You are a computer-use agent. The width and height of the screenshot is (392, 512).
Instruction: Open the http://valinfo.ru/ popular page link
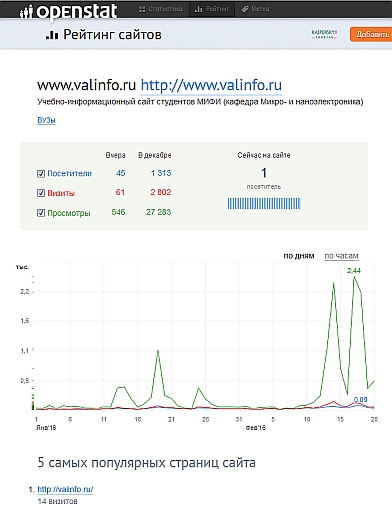click(65, 489)
